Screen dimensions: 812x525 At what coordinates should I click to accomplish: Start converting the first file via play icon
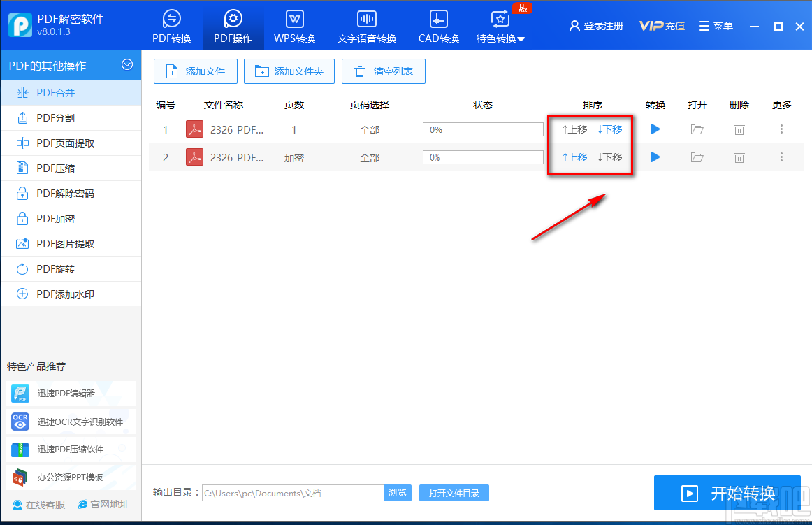[x=655, y=129]
